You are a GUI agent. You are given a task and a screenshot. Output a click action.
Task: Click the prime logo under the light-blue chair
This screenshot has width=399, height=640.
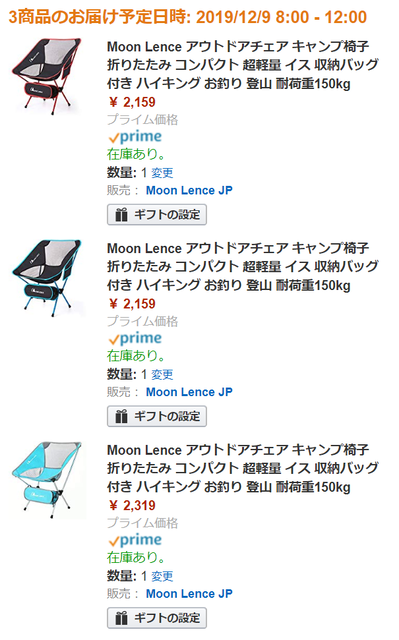click(135, 540)
